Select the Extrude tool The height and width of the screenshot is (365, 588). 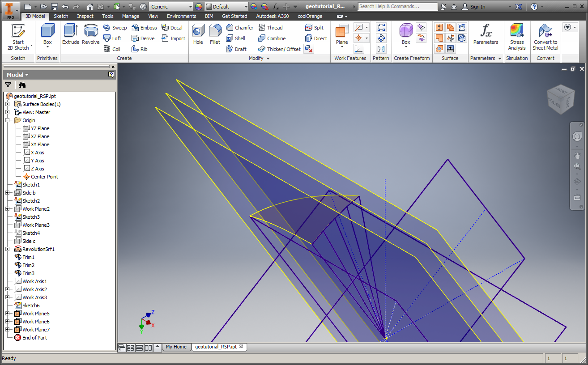[71, 34]
